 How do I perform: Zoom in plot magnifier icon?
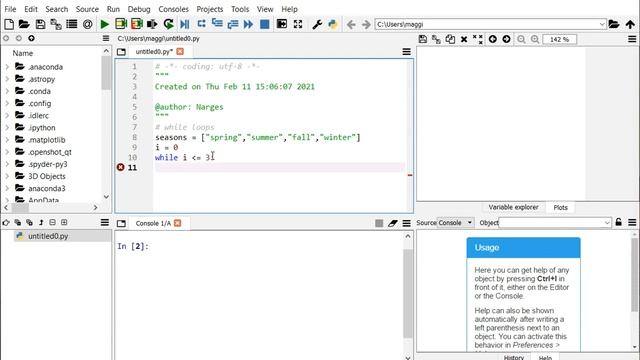(x=535, y=39)
